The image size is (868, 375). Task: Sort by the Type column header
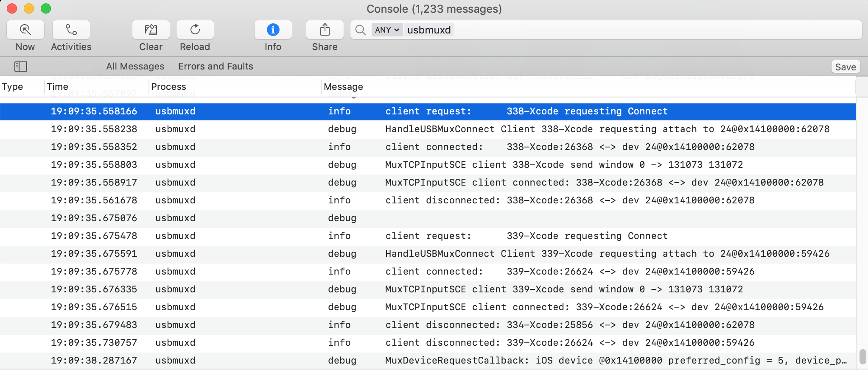(x=13, y=87)
